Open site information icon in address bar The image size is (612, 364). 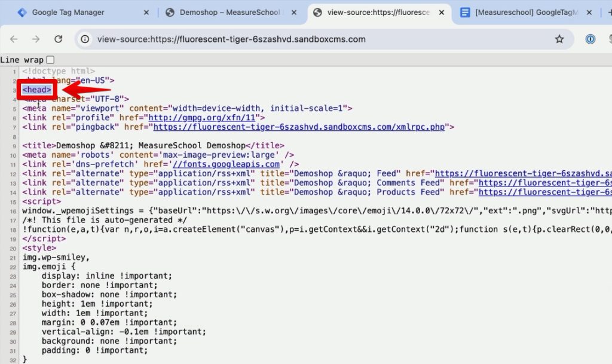[85, 39]
